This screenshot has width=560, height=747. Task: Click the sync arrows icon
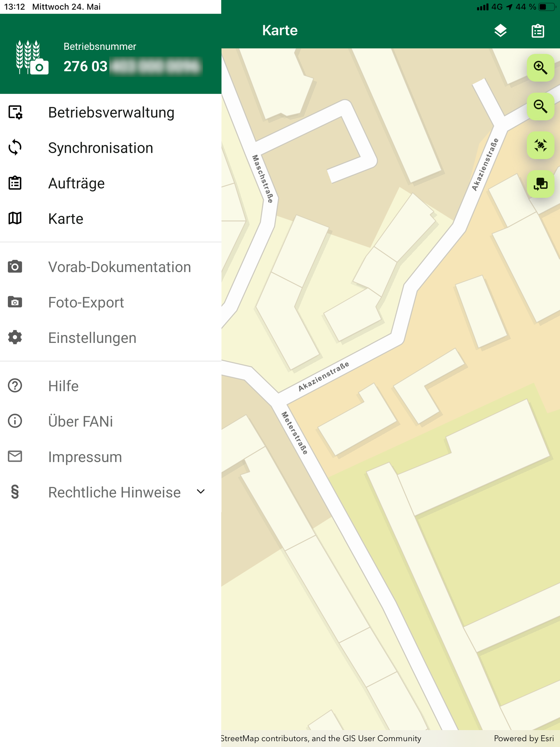coord(15,148)
